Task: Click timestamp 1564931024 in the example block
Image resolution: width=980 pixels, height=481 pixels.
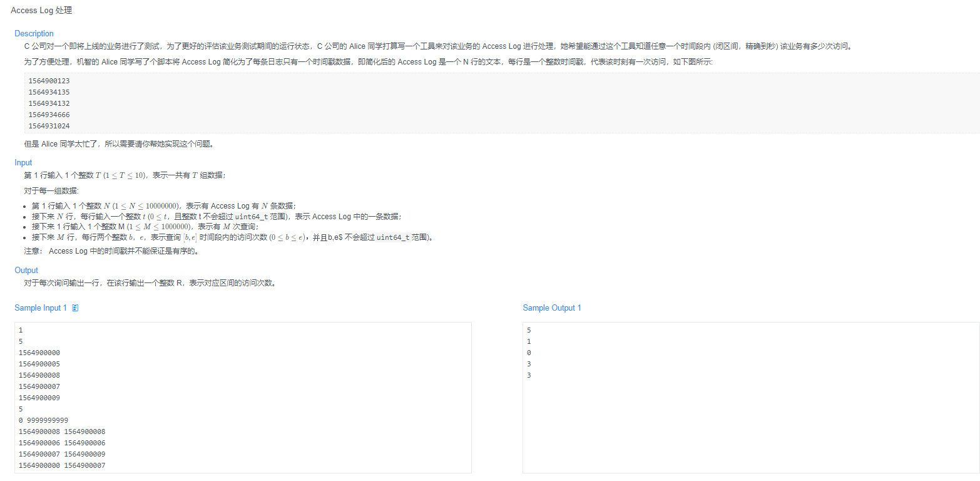Action: (49, 126)
